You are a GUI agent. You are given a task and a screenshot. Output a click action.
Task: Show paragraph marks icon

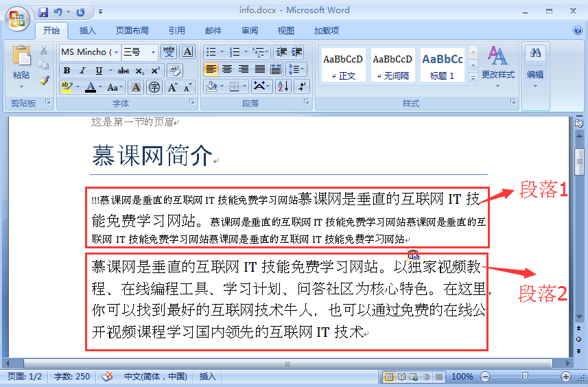pos(301,86)
